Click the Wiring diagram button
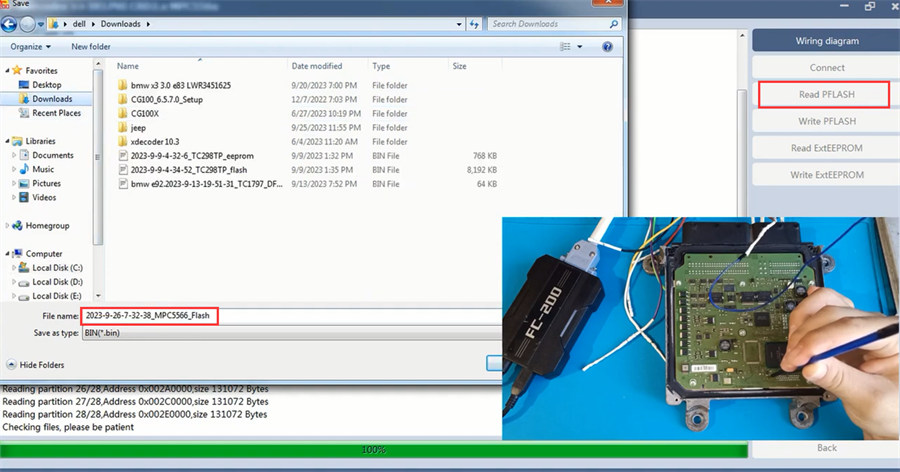Image resolution: width=900 pixels, height=472 pixels. [x=827, y=41]
